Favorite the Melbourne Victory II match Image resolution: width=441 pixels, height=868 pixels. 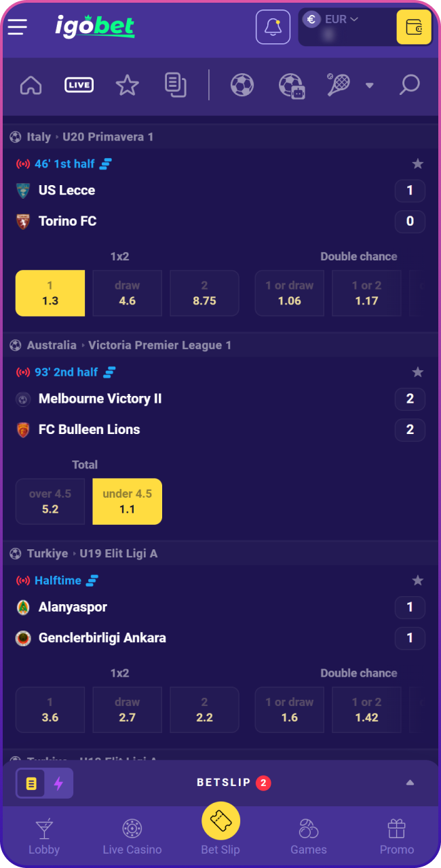coord(418,372)
